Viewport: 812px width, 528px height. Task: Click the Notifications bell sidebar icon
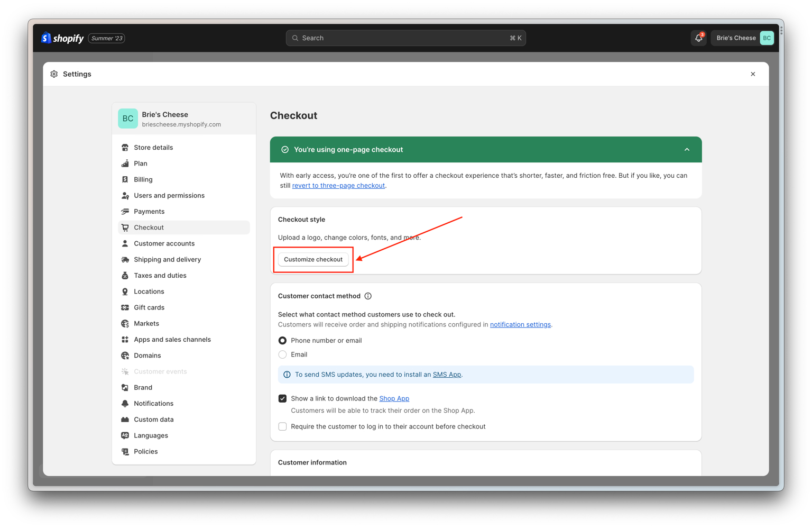pos(125,404)
